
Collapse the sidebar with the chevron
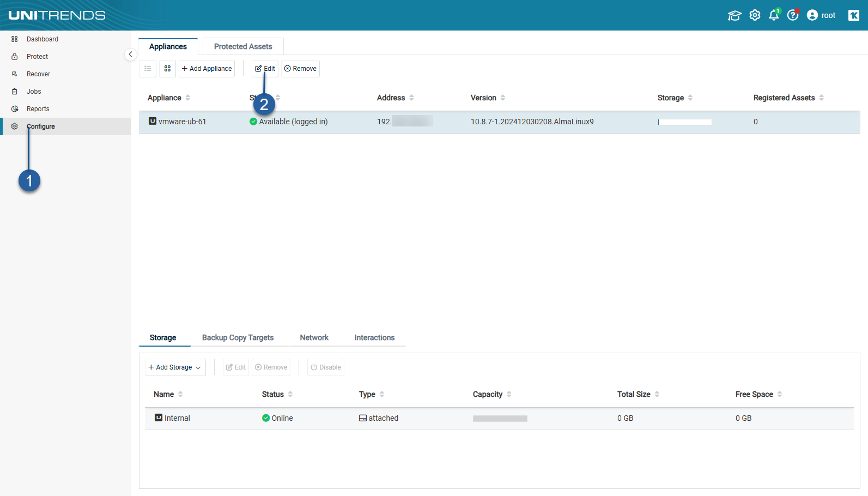(x=130, y=55)
